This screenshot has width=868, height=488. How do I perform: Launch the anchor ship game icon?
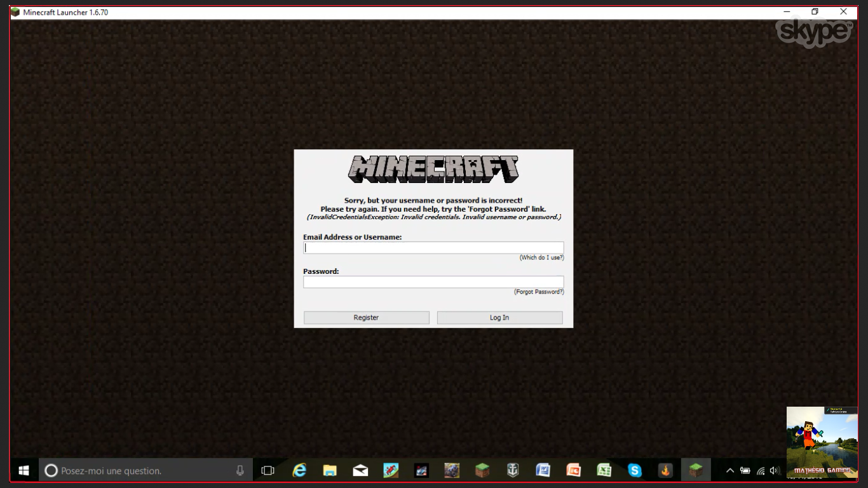(513, 470)
